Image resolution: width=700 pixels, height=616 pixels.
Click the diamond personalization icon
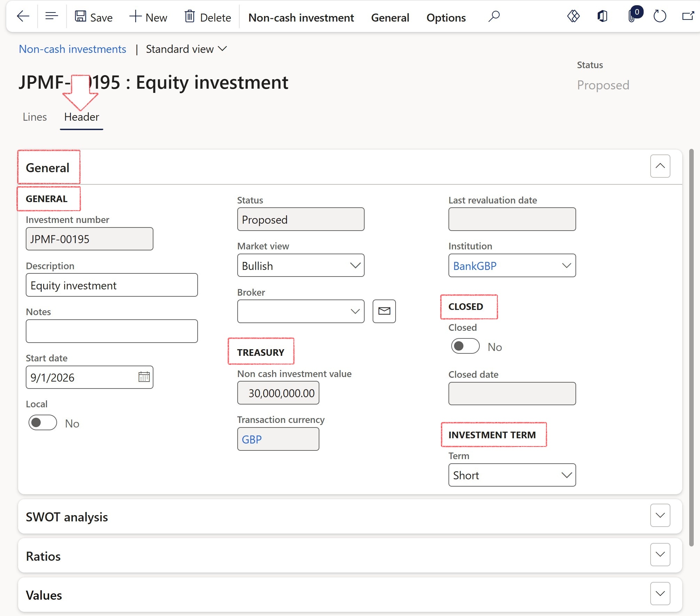(x=573, y=16)
